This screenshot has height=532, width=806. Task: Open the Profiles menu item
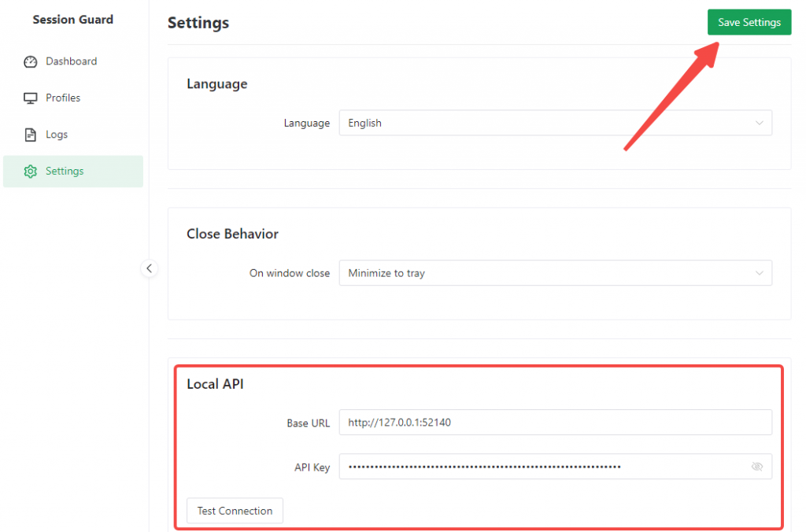point(63,98)
